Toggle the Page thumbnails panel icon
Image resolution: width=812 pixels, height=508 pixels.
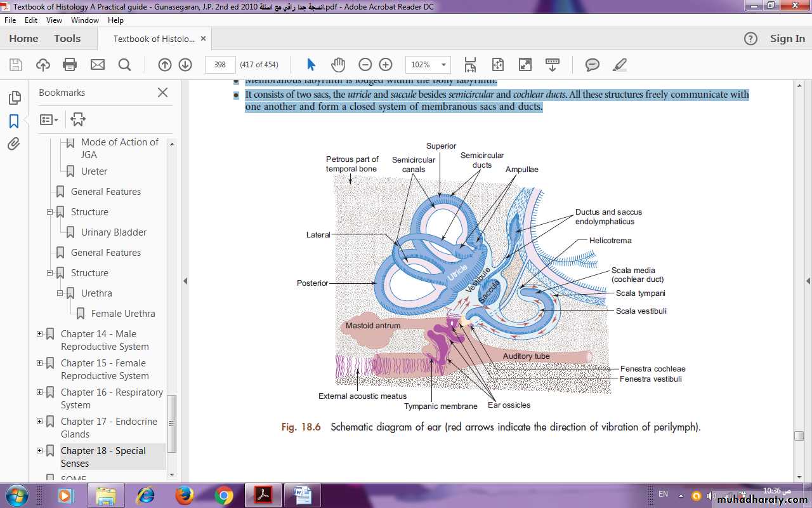14,97
